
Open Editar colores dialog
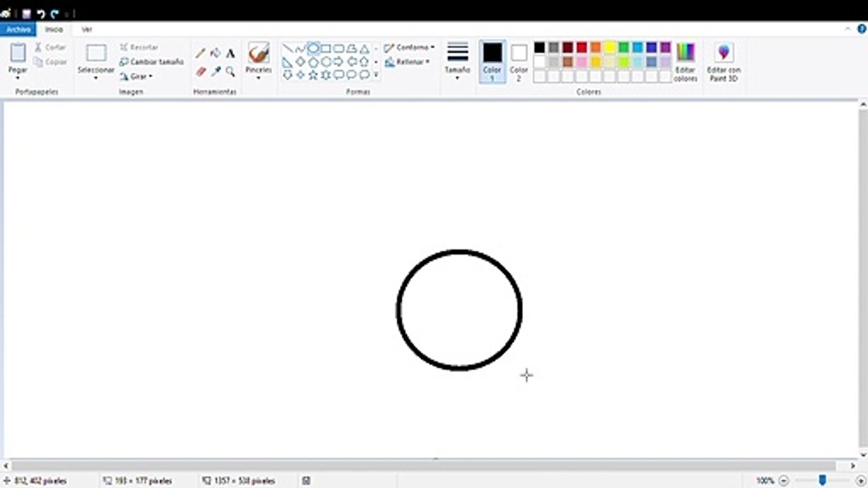click(686, 62)
